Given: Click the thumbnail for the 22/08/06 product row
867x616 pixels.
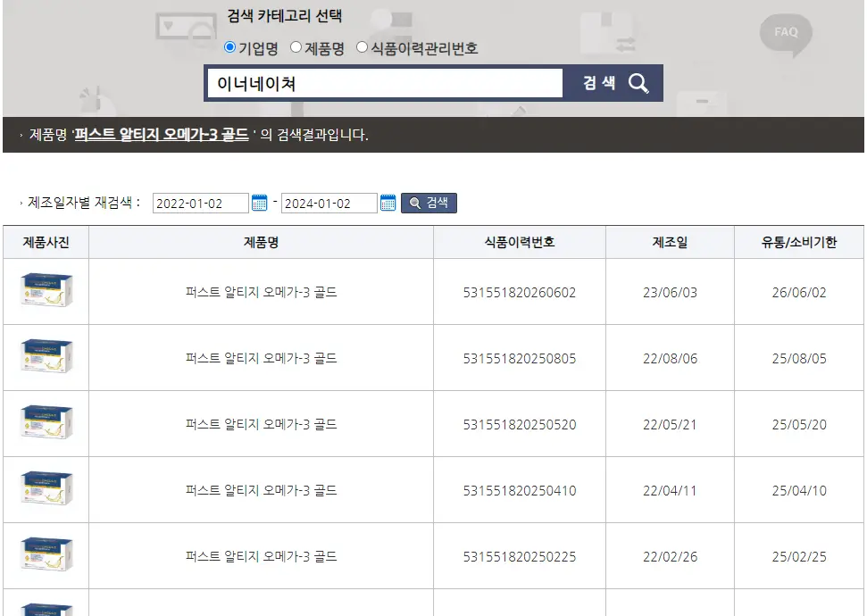Looking at the screenshot, I should click(46, 357).
